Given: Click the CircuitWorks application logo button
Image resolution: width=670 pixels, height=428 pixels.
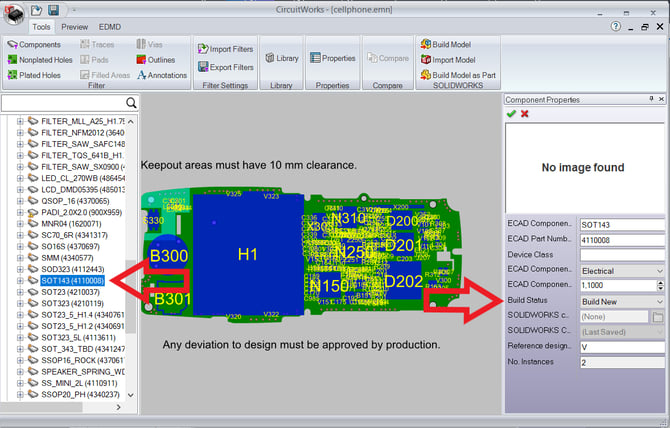Looking at the screenshot, I should click(x=14, y=14).
